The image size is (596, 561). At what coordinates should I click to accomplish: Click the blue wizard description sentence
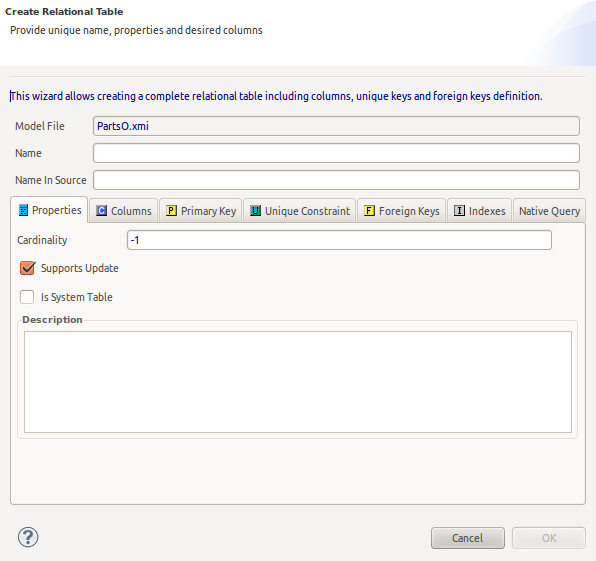coord(276,96)
